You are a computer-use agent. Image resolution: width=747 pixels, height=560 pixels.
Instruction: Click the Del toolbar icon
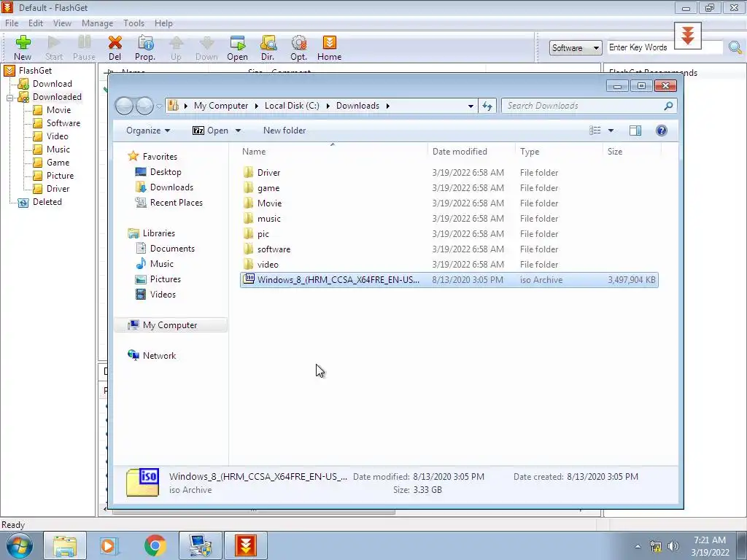point(115,47)
